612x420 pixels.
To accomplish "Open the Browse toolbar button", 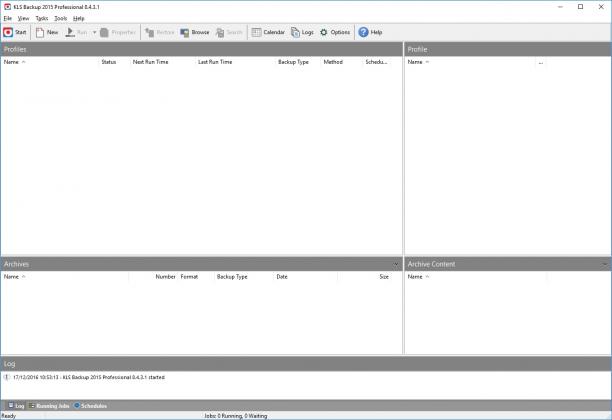I will point(195,32).
